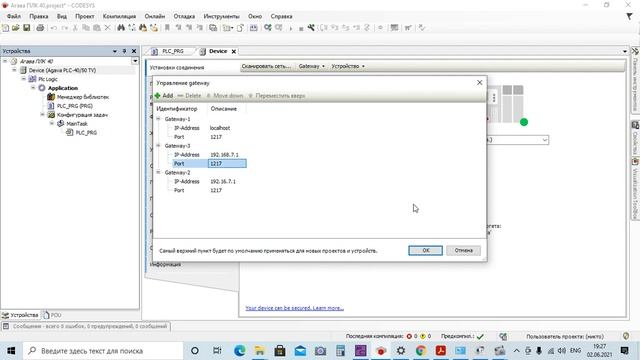Open the editor tab list dropdown arrow
Viewport: 640px width, 360px height.
(624, 51)
